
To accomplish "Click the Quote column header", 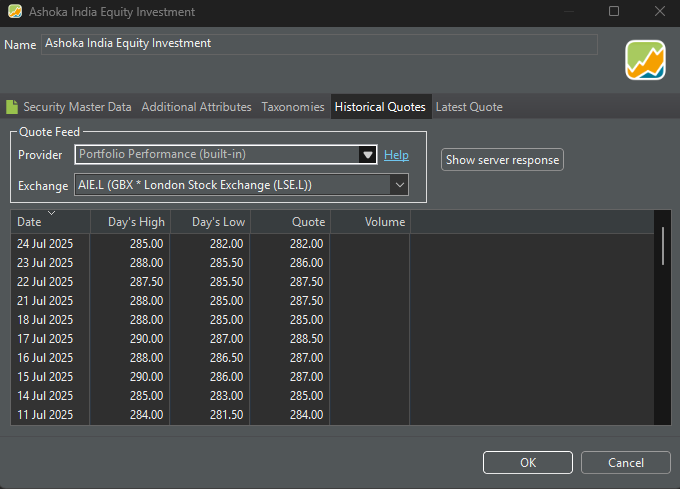I will (290, 222).
